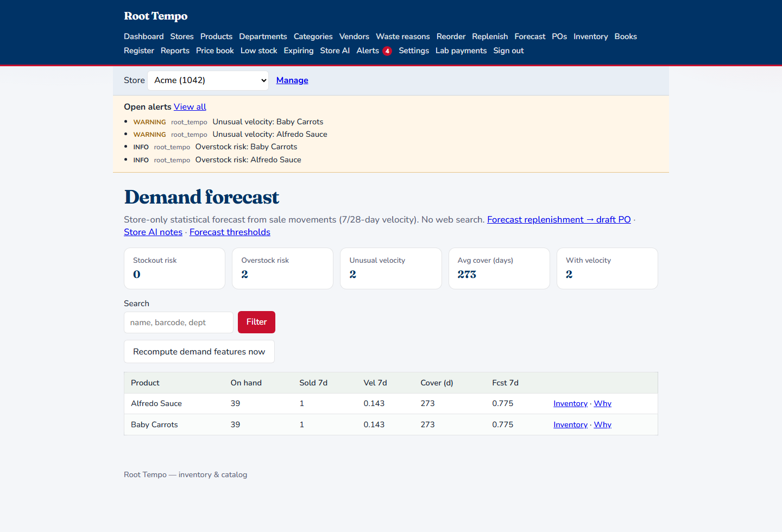Image resolution: width=782 pixels, height=532 pixels.
Task: Go to the Low stock page
Action: coord(258,50)
